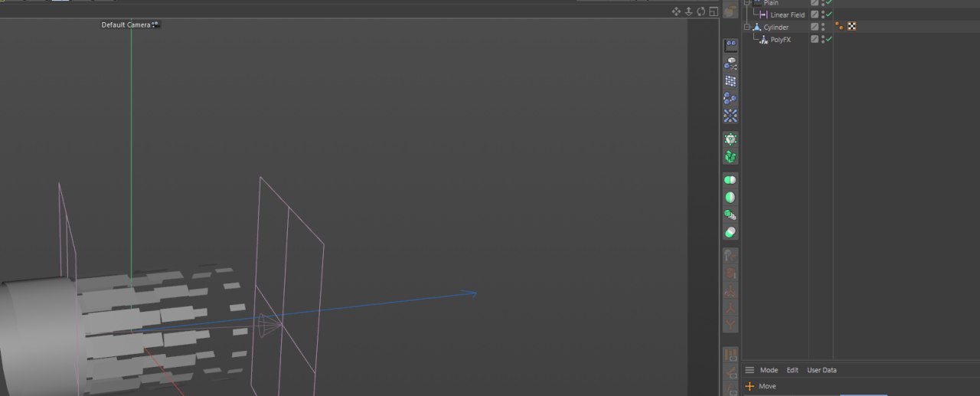Viewport: 980px width, 396px height.
Task: Open the User Data menu
Action: pyautogui.click(x=822, y=370)
